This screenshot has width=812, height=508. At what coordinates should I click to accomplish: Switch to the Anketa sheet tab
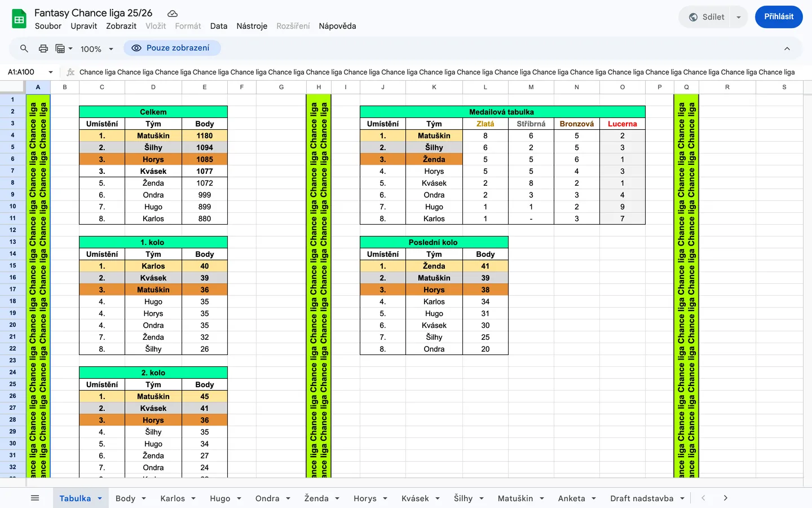572,498
